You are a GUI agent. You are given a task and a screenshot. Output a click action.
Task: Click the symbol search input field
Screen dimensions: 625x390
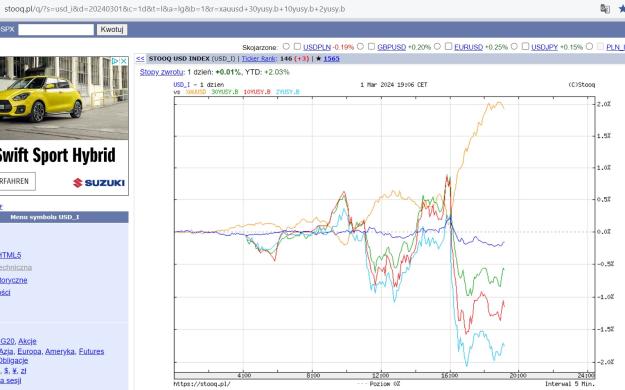56,30
